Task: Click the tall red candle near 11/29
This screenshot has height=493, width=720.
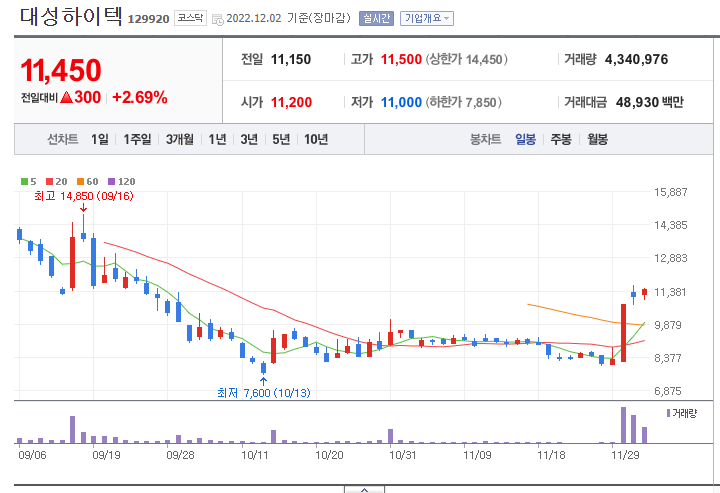Action: (x=623, y=333)
